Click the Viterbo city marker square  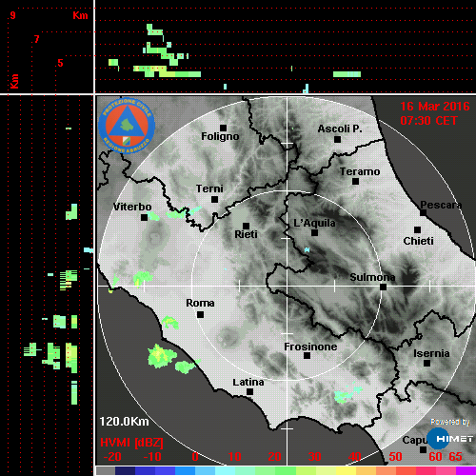pos(144,217)
